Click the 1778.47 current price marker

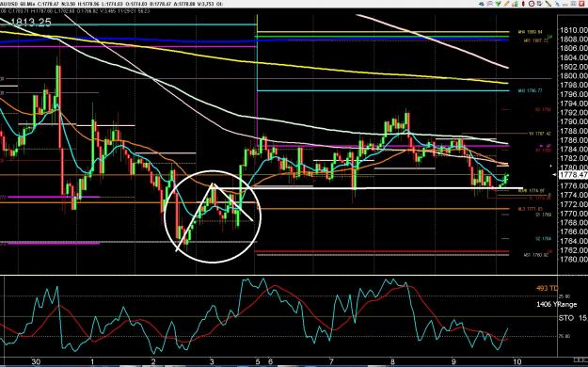573,175
